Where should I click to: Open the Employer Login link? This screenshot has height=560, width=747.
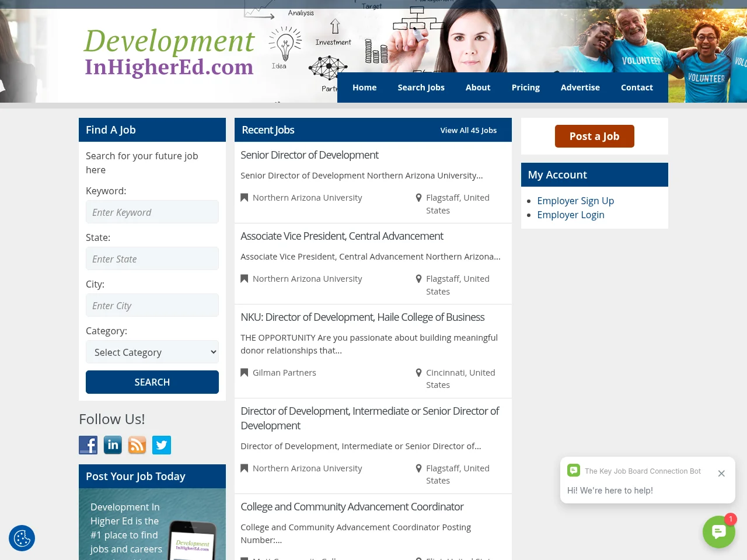tap(571, 215)
